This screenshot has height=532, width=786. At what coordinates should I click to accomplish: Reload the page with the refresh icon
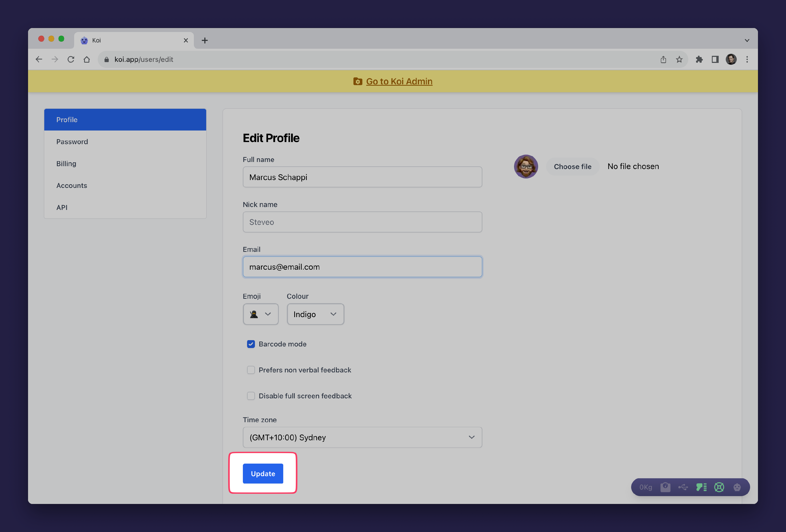click(x=71, y=59)
